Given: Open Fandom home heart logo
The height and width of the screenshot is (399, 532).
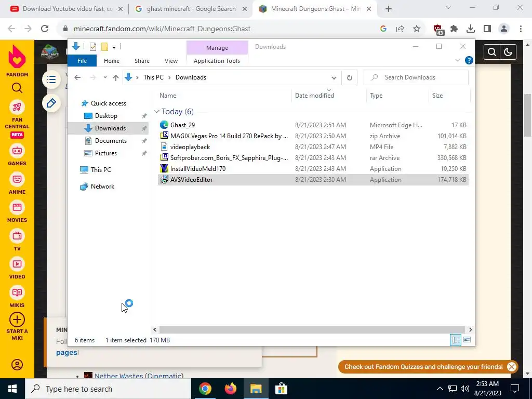Looking at the screenshot, I should [17, 57].
